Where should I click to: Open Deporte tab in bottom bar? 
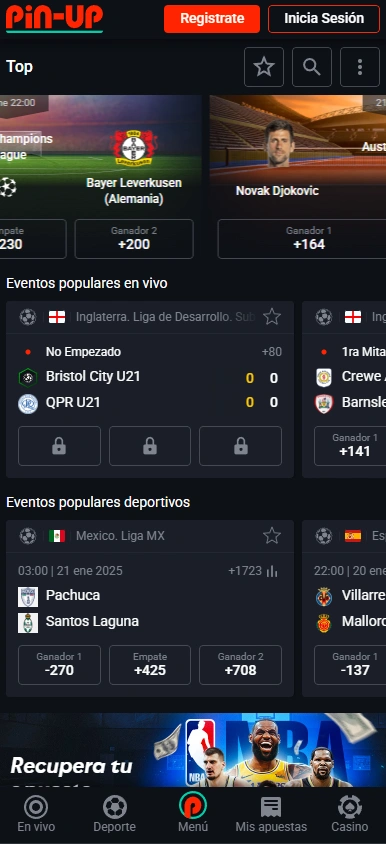tap(115, 814)
